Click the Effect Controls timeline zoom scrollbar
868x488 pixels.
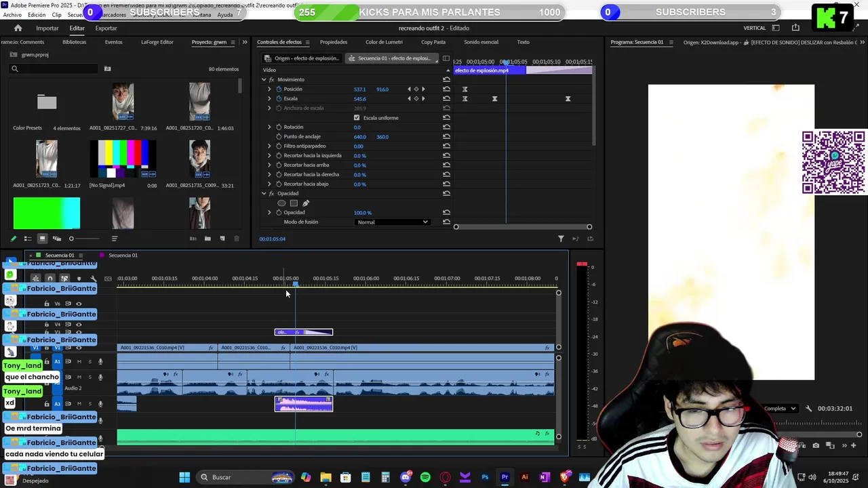[x=523, y=227]
